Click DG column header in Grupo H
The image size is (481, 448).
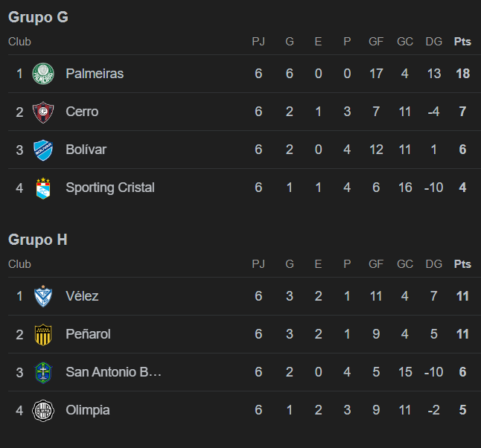pyautogui.click(x=434, y=264)
